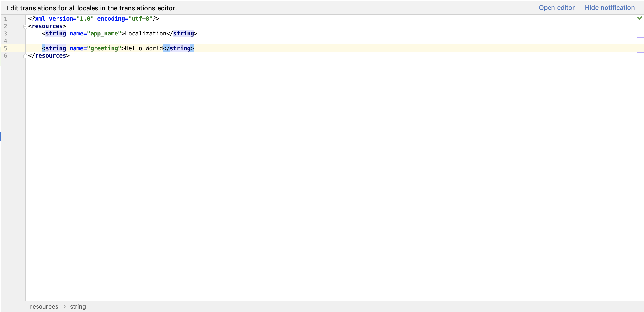This screenshot has width=644, height=312.
Task: Click the greeting attribute value
Action: click(104, 48)
